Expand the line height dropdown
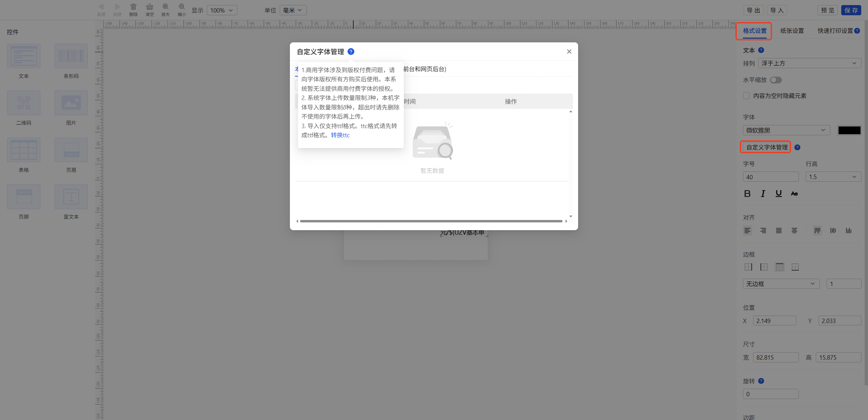 833,177
